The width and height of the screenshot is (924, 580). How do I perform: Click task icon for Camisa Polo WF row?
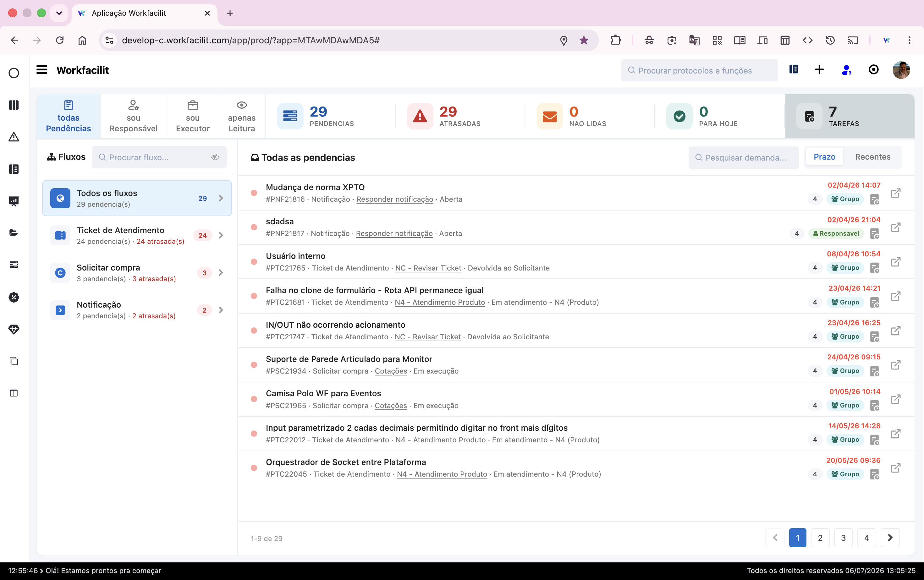[874, 405]
